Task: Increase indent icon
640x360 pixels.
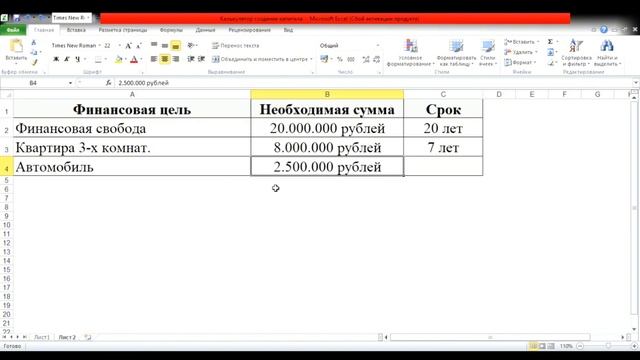Action: coord(201,60)
